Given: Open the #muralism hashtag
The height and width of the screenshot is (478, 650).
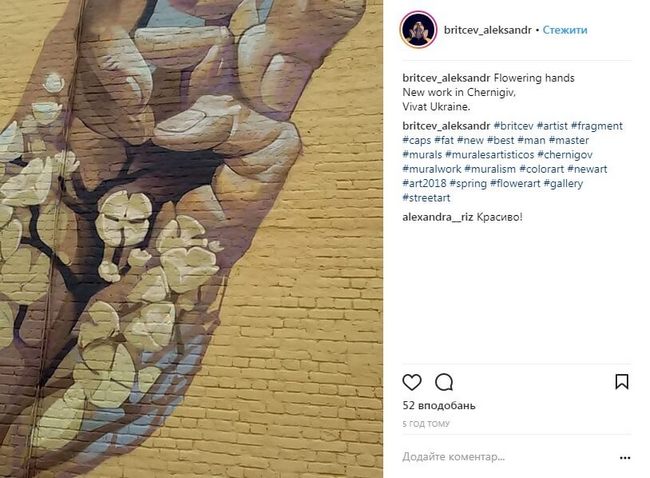Looking at the screenshot, I should [490, 169].
